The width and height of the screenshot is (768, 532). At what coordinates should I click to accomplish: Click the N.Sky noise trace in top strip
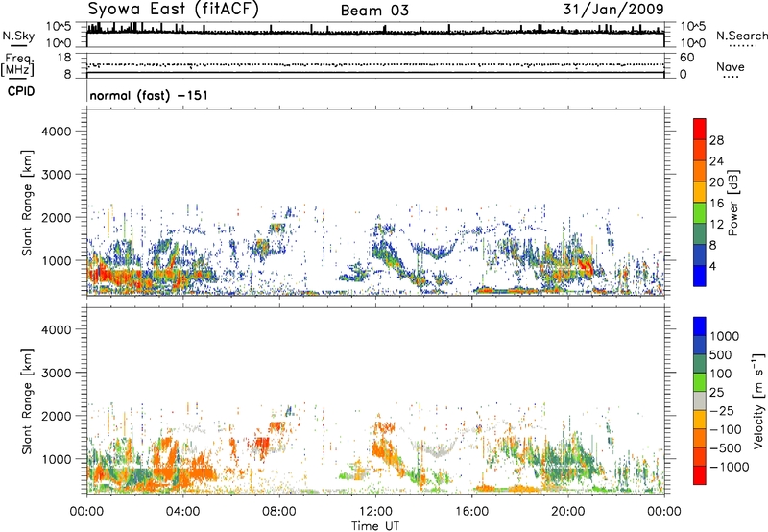[375, 32]
